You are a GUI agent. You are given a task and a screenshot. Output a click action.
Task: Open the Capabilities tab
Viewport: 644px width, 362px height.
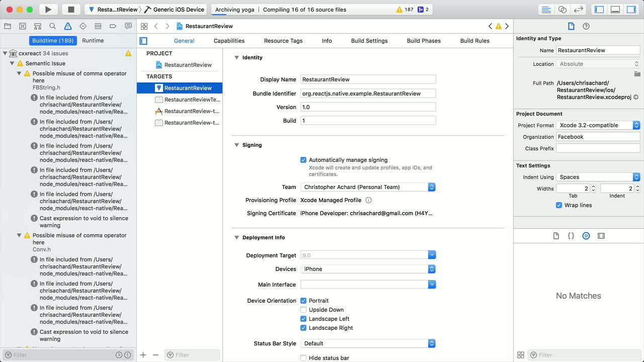pyautogui.click(x=229, y=41)
